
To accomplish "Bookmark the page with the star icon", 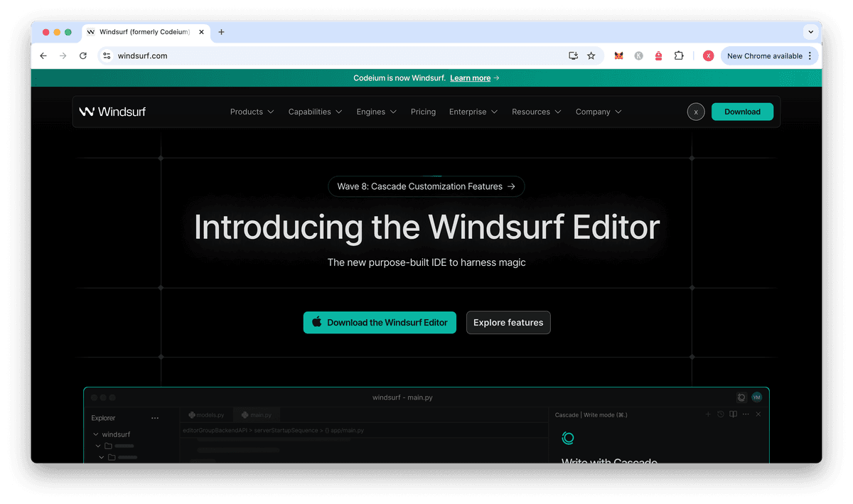I will tap(591, 55).
